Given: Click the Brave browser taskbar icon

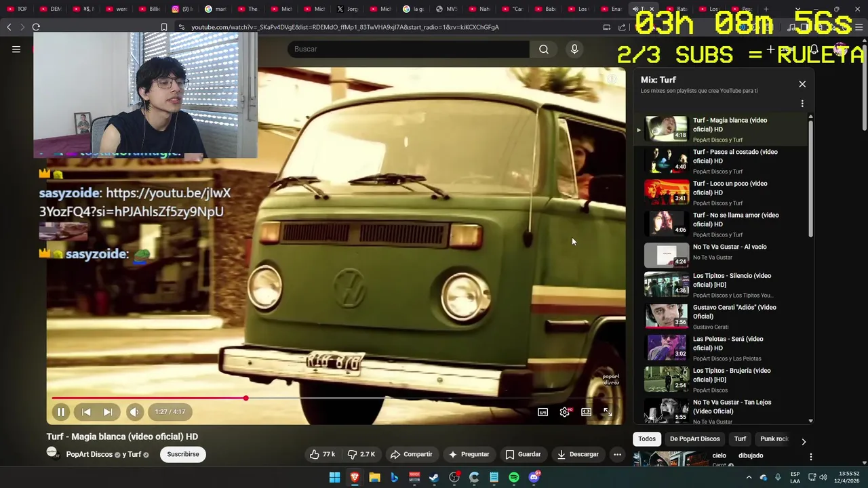Looking at the screenshot, I should (354, 478).
